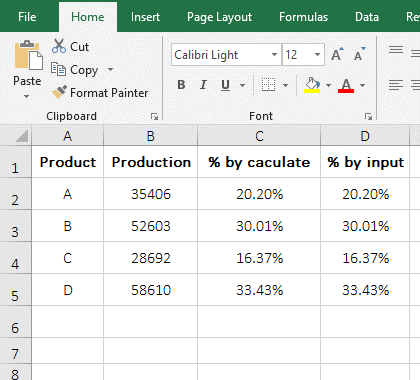Viewport: 420px width, 380px height.
Task: Click the Select All corner triangle
Action: [21, 136]
